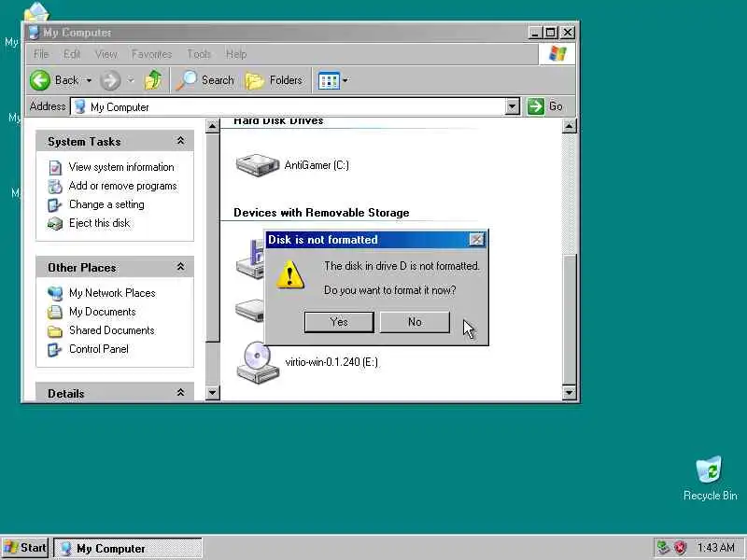Select the virtio-win-0.1.240 (E:) CD drive icon
The height and width of the screenshot is (560, 747).
click(x=258, y=362)
